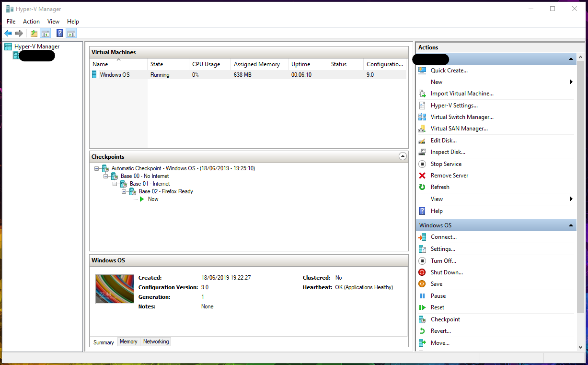Click the red Remove Server X icon
This screenshot has width=588, height=365.
[422, 176]
